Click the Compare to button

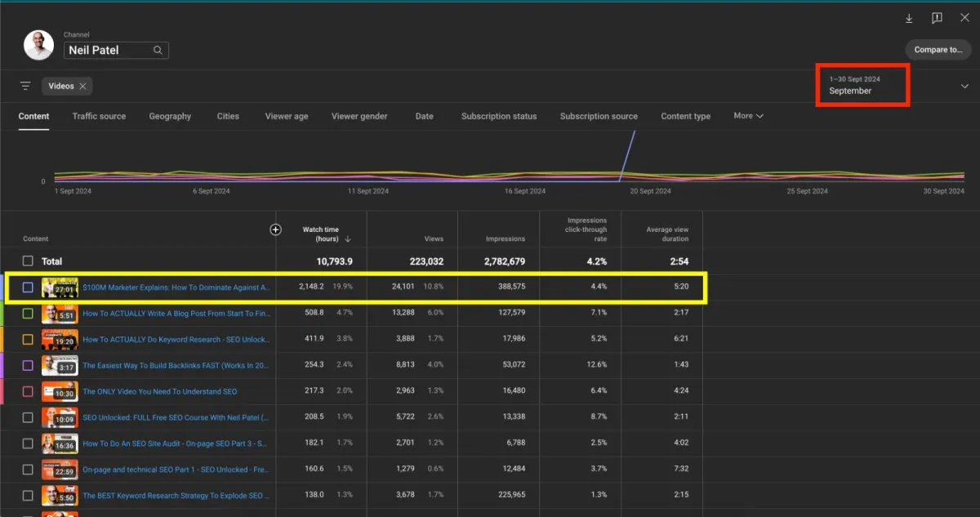click(x=938, y=50)
